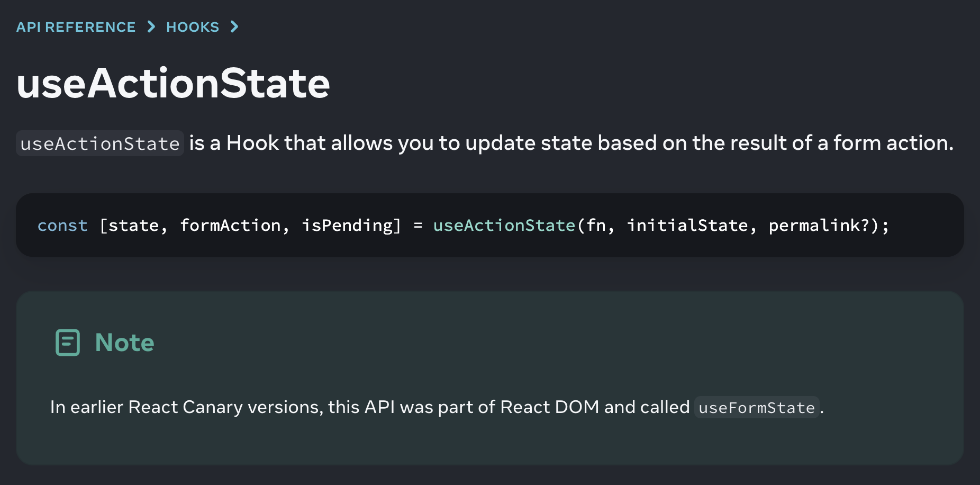Click the intro paragraph about form action
Image resolution: width=980 pixels, height=485 pixels.
[x=485, y=143]
